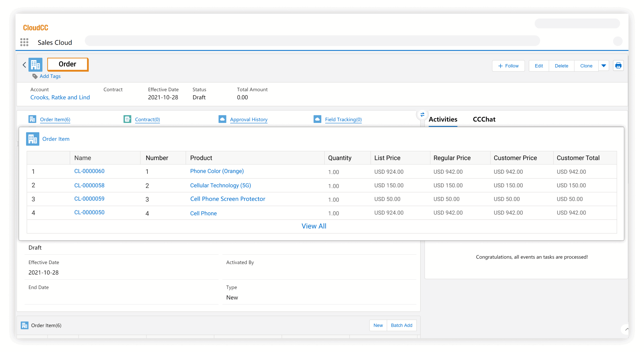Click the Order Item(6) quick link

[x=55, y=119]
